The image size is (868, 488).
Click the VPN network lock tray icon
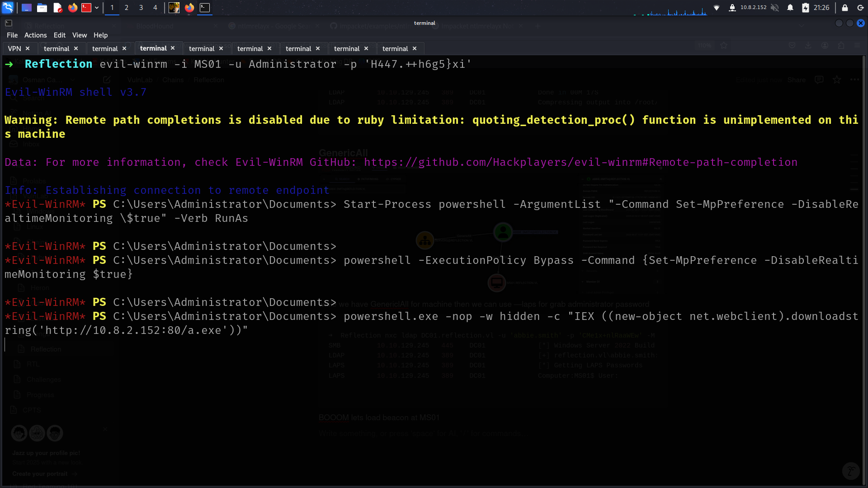(x=732, y=8)
